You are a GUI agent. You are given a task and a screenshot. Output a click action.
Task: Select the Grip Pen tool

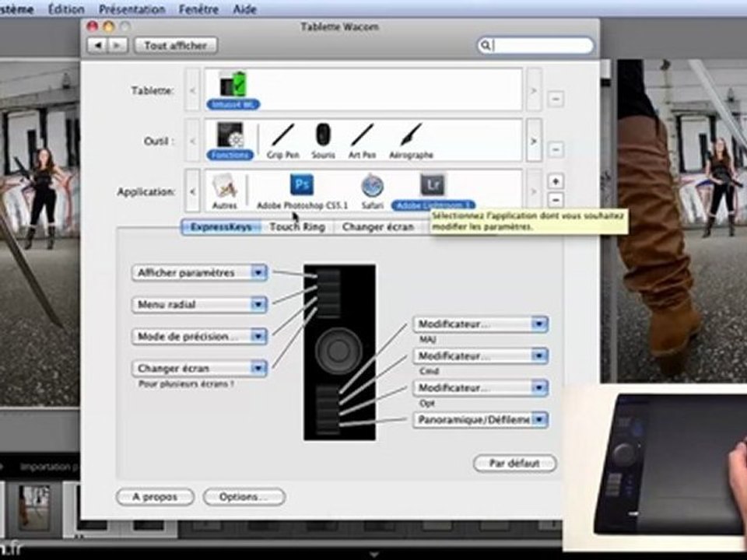coord(283,141)
